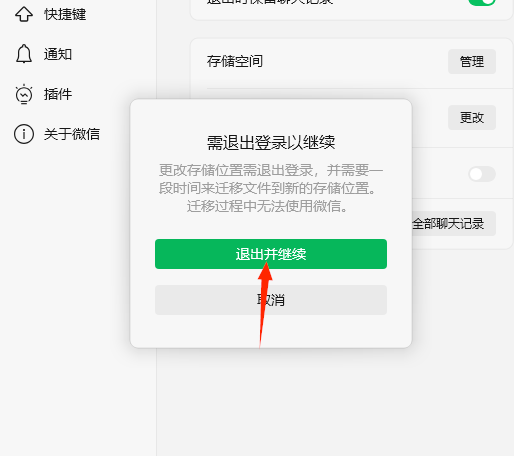This screenshot has height=456, width=514.
Task: Toggle the green enabled switch at top
Action: (x=482, y=2)
